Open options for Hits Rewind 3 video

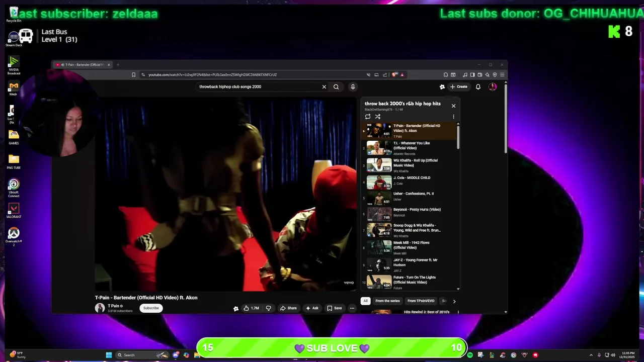pyautogui.click(x=458, y=312)
